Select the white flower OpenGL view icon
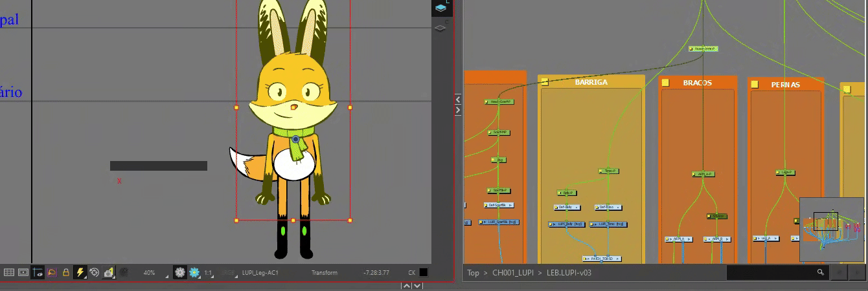The width and height of the screenshot is (868, 291). [x=180, y=273]
